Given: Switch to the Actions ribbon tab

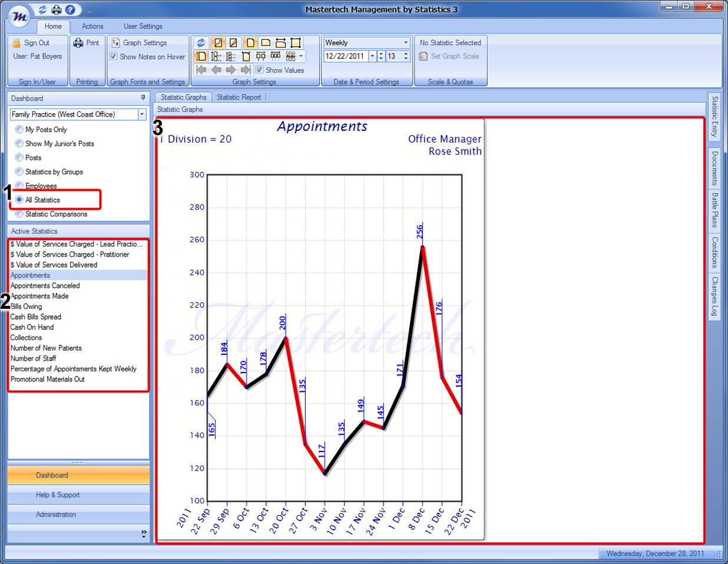Looking at the screenshot, I should (x=92, y=27).
